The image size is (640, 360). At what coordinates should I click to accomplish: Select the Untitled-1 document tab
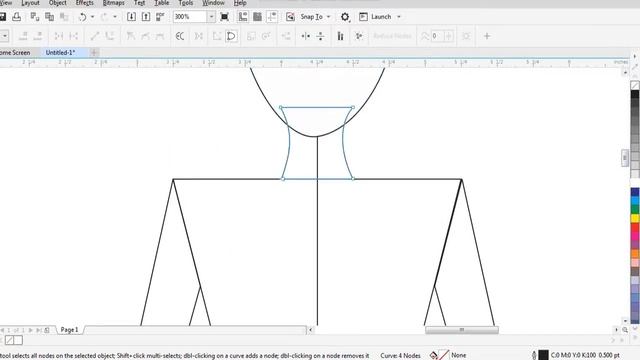point(60,52)
